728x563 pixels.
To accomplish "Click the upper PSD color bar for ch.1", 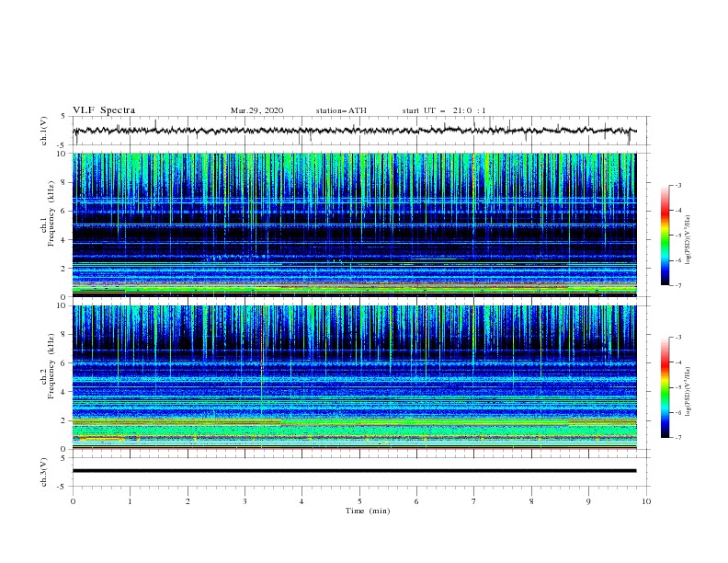I will click(x=665, y=236).
